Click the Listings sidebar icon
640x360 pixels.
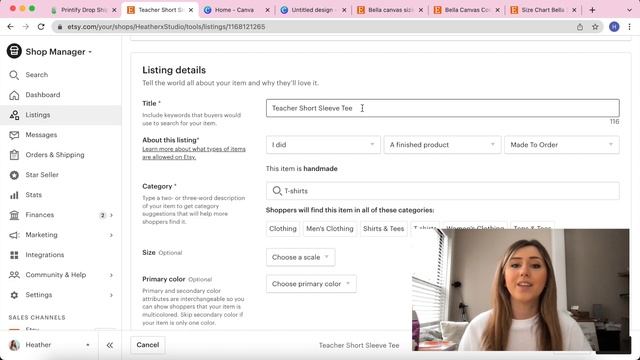point(14,115)
